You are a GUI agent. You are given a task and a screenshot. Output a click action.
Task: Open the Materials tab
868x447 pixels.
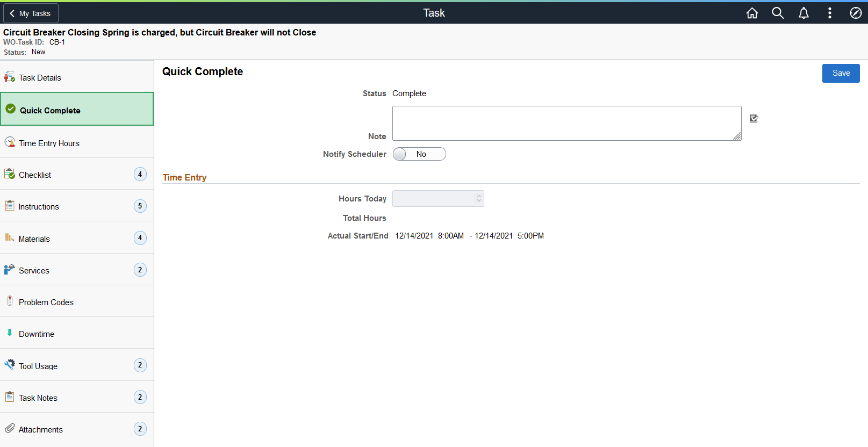(77, 237)
